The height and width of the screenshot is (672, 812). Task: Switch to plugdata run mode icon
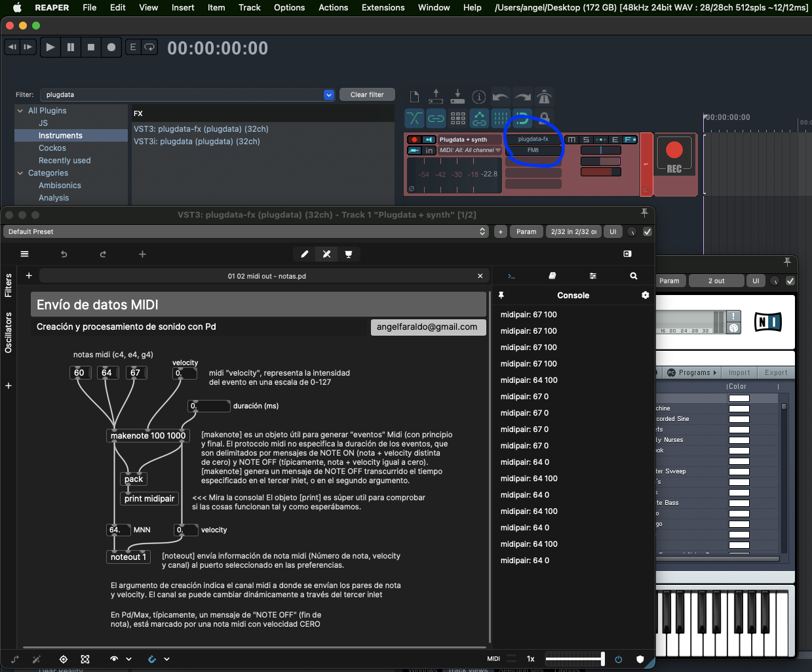coord(326,254)
